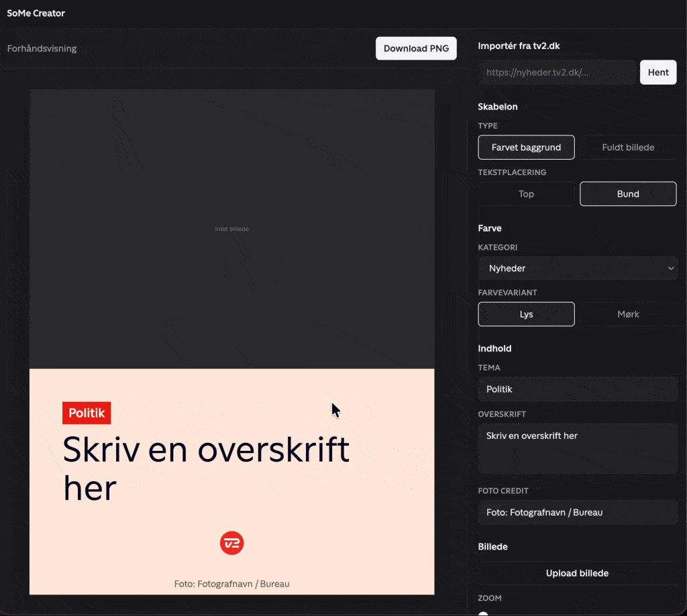The image size is (687, 616).
Task: Click the Forhåndsvisning heading
Action: click(42, 48)
